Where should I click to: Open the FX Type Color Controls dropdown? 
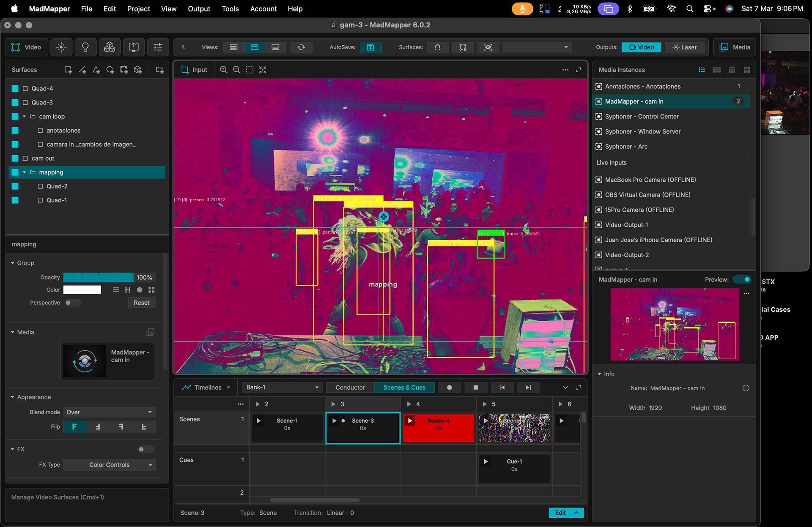(x=109, y=464)
